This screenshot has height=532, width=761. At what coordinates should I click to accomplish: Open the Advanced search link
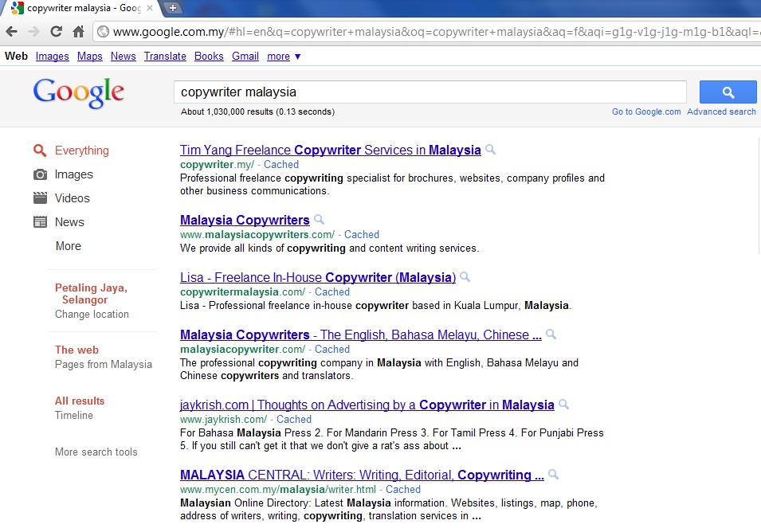coord(721,111)
